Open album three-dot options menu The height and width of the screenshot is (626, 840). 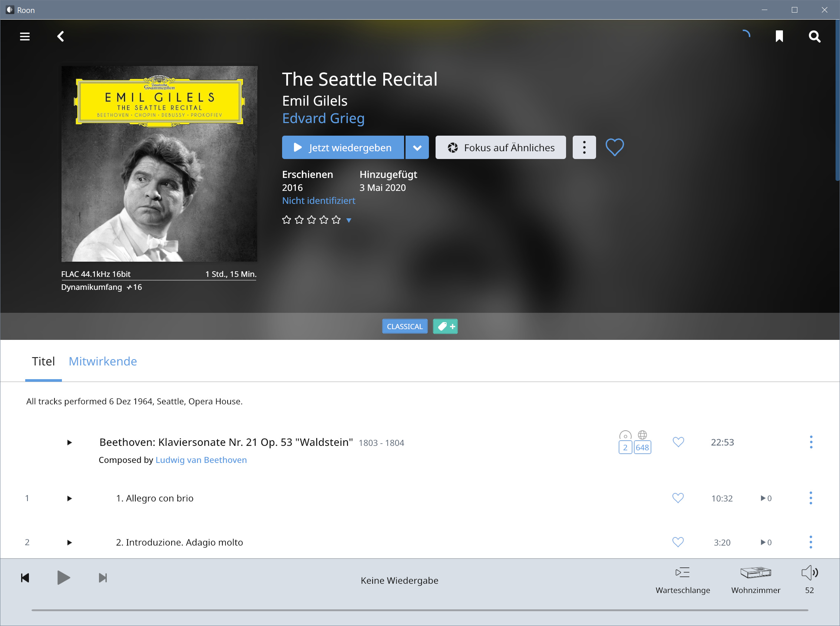(x=584, y=148)
